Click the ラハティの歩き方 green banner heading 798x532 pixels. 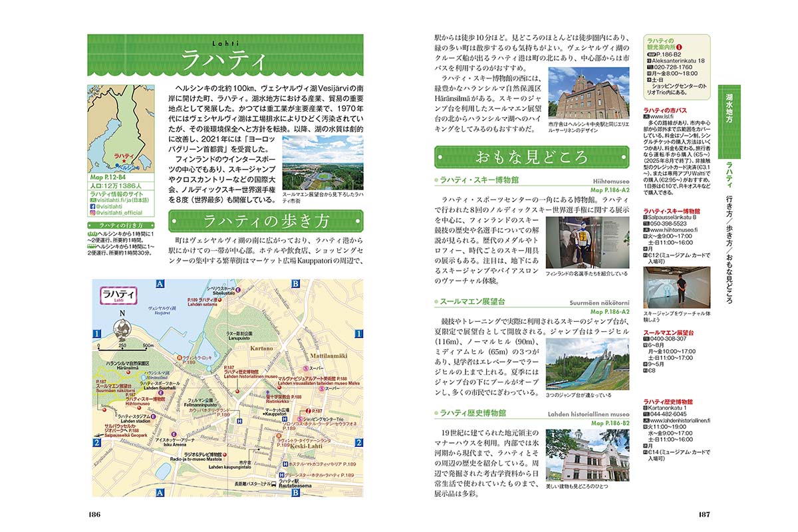click(265, 221)
